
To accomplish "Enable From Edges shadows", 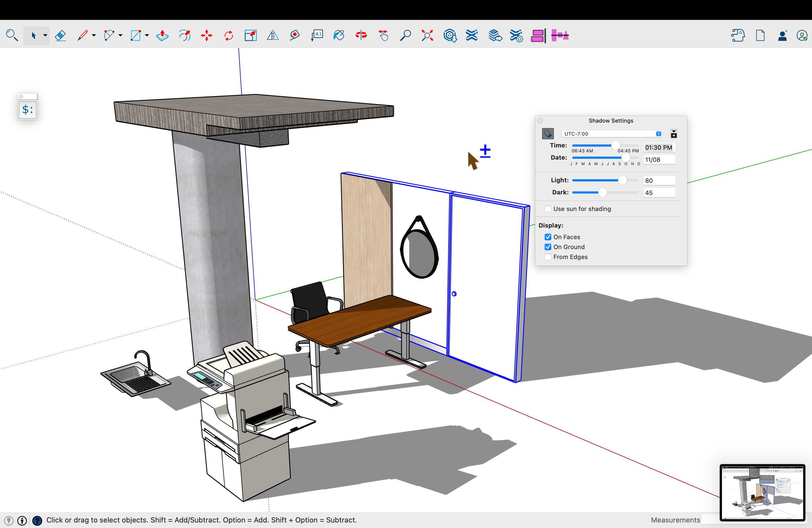I will point(548,257).
